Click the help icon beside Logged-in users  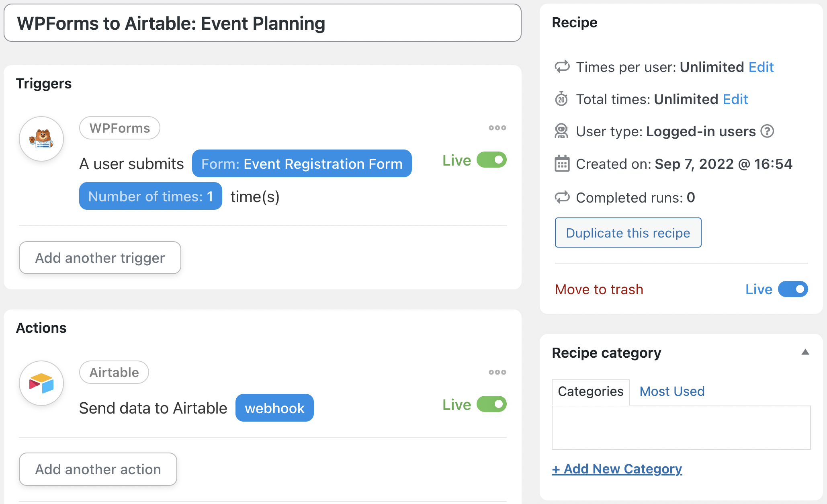(x=767, y=131)
